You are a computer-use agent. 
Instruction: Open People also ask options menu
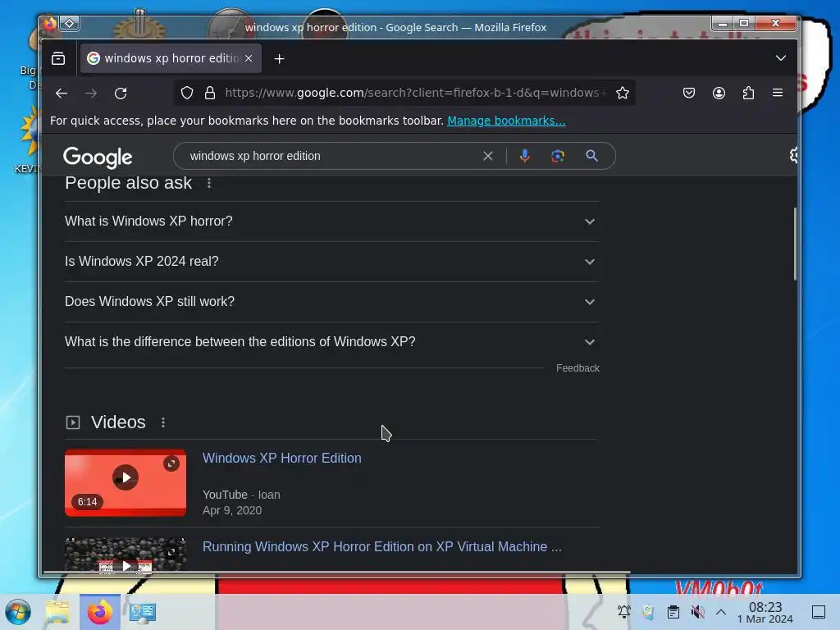coord(209,183)
